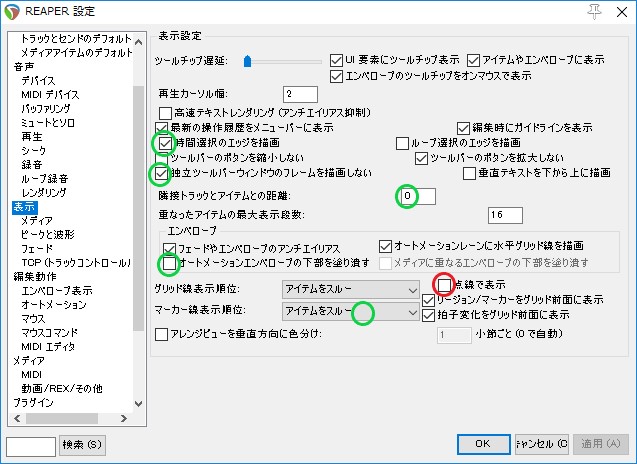Viewport: 637px width, 464px height.
Task: Open グリッド線表示順位 dropdown
Action: pyautogui.click(x=351, y=290)
